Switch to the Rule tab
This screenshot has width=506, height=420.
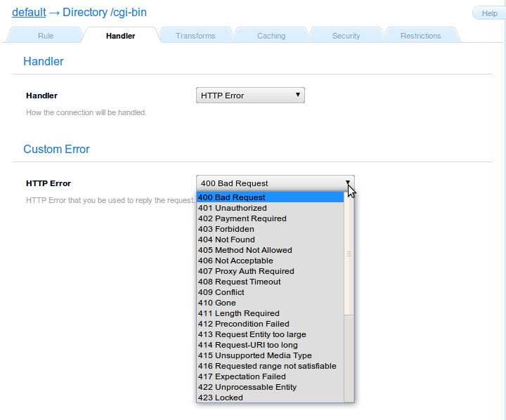click(45, 36)
